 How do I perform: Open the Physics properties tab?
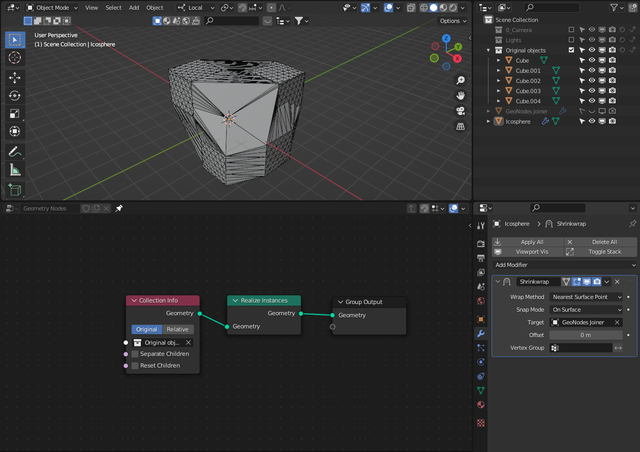[x=481, y=362]
